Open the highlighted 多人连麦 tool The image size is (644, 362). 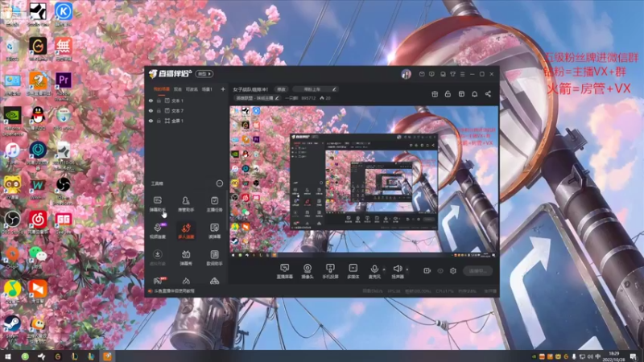tap(186, 231)
